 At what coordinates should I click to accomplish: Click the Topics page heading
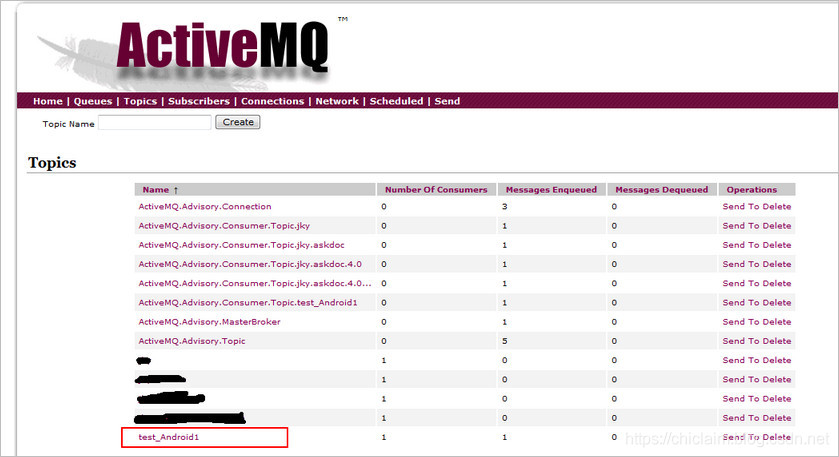52,163
